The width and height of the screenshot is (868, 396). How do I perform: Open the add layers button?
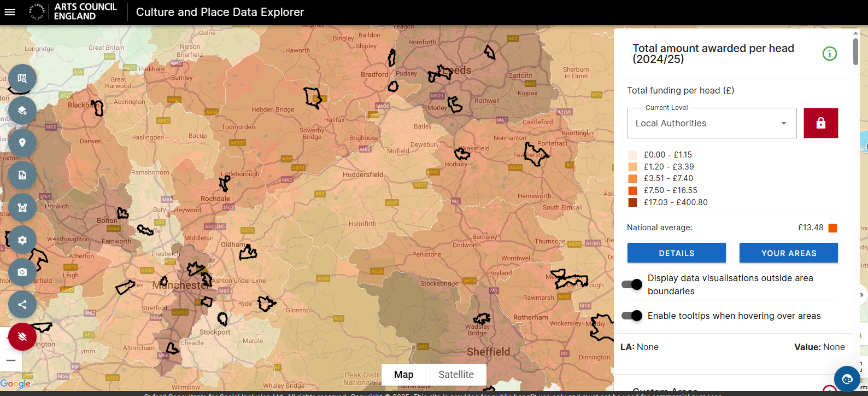(x=22, y=110)
